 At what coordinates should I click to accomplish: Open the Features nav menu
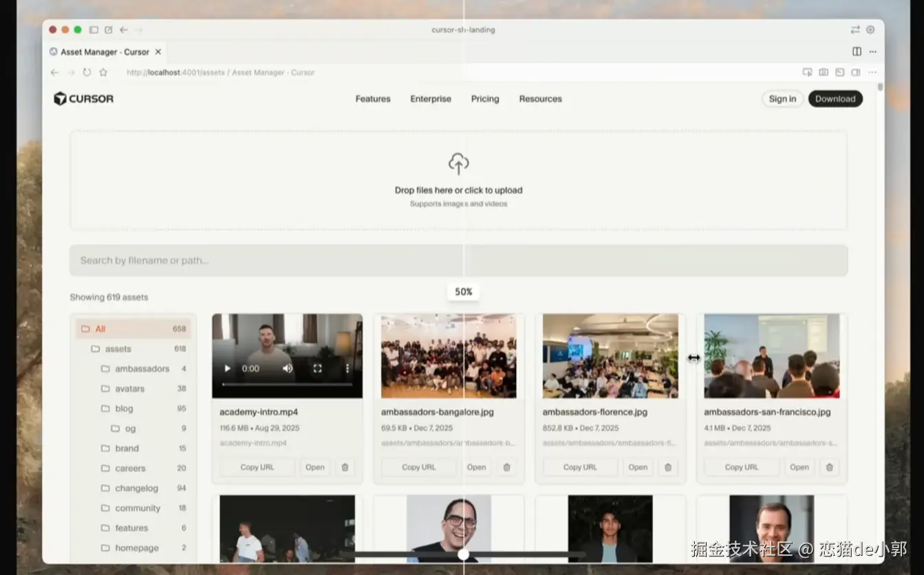373,99
